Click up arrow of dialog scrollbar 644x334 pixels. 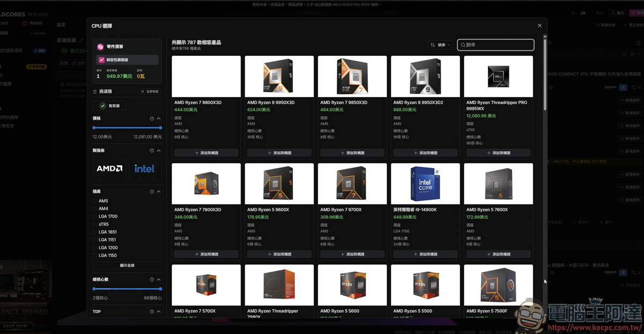point(545,37)
